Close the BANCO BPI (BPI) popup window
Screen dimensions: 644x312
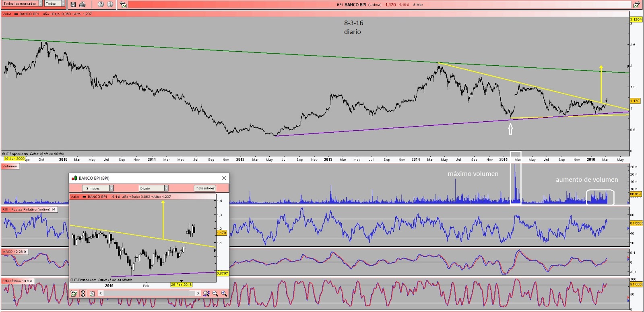coord(224,178)
